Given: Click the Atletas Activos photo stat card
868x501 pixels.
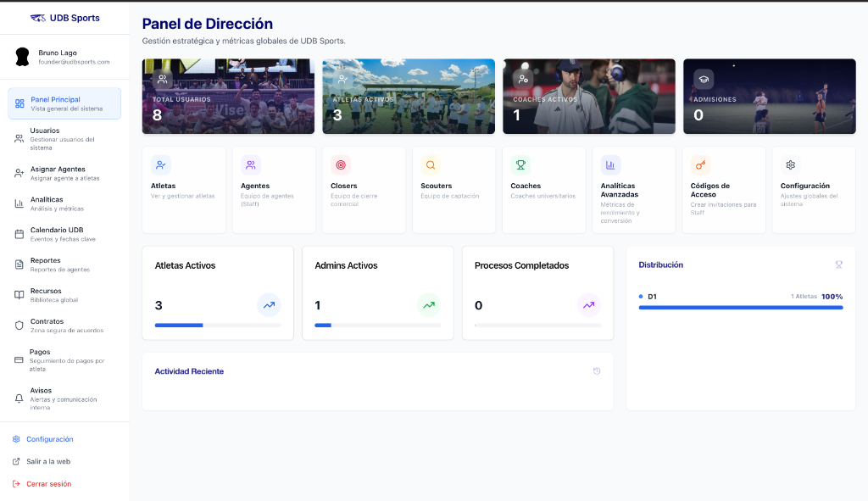Looking at the screenshot, I should [409, 97].
